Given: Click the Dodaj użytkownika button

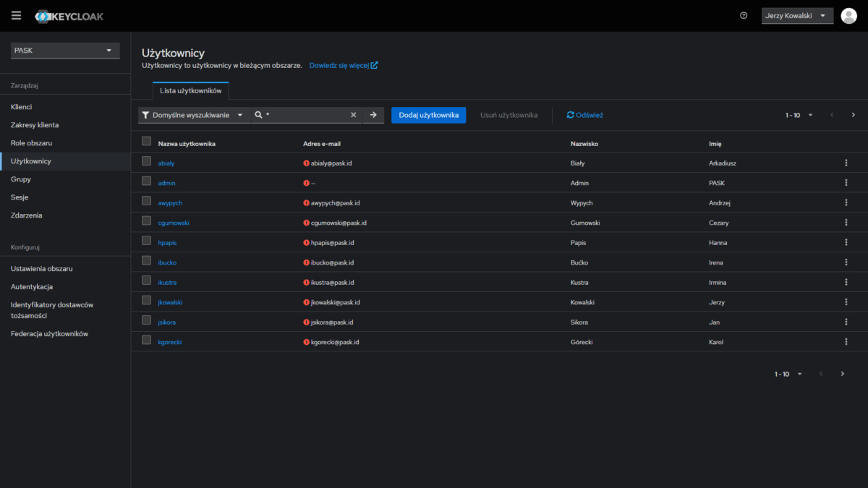Looking at the screenshot, I should (428, 115).
